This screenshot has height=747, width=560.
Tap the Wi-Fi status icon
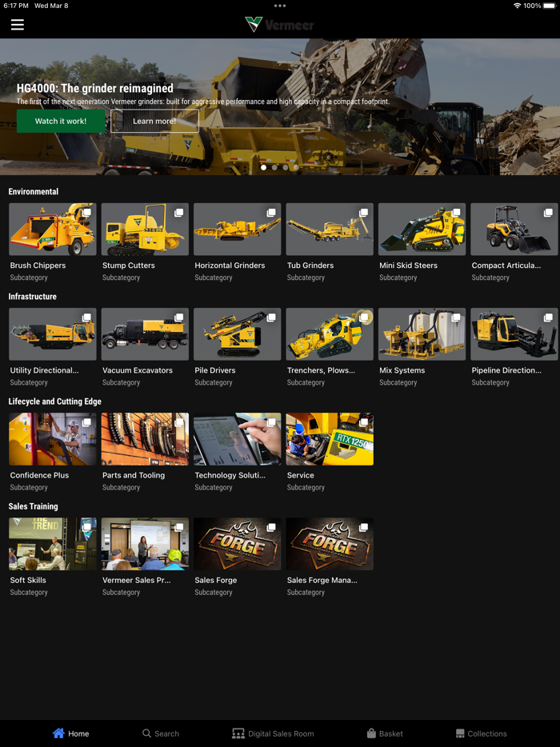click(x=517, y=6)
